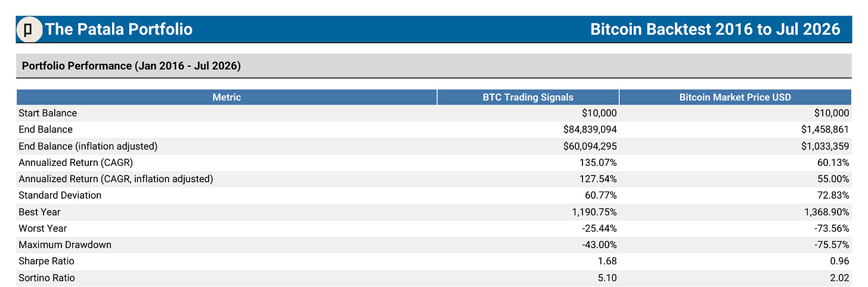This screenshot has height=287, width=868.
Task: Click the Bitcoin Market Price USD column header
Action: (735, 97)
